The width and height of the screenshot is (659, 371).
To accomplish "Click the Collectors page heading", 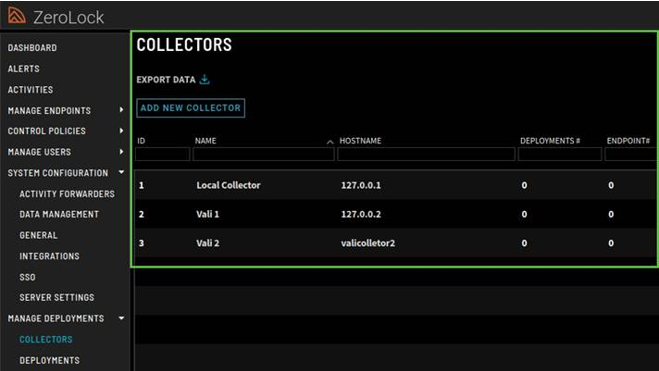I will click(184, 45).
